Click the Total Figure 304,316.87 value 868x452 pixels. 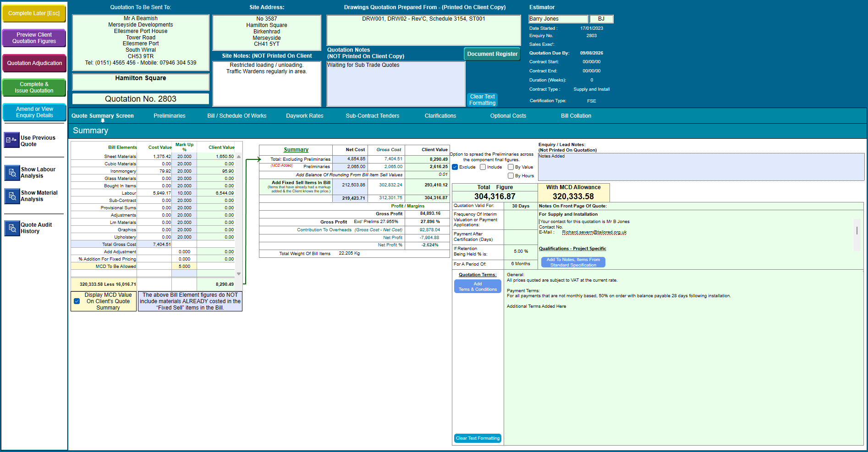coord(495,196)
